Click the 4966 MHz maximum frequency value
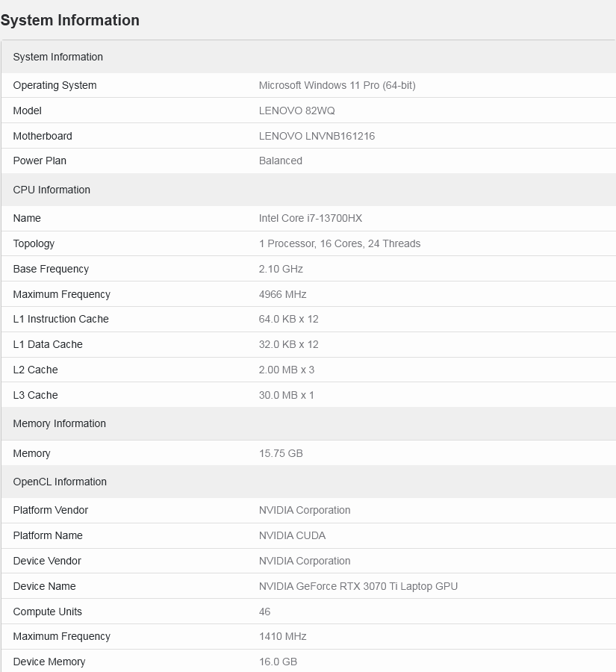The height and width of the screenshot is (672, 616). pos(282,294)
